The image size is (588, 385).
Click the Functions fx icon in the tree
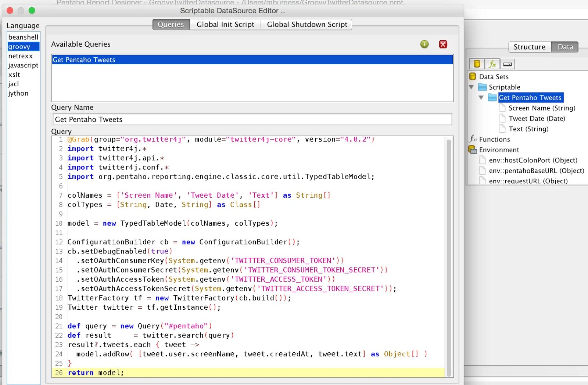point(473,139)
